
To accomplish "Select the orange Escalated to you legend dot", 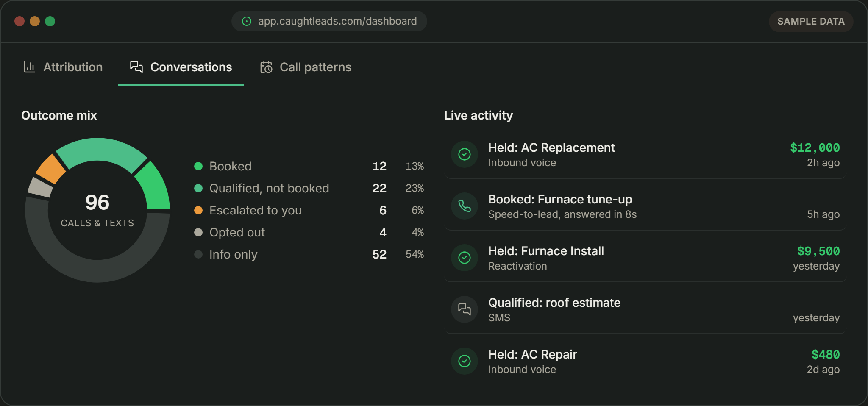I will (x=198, y=210).
